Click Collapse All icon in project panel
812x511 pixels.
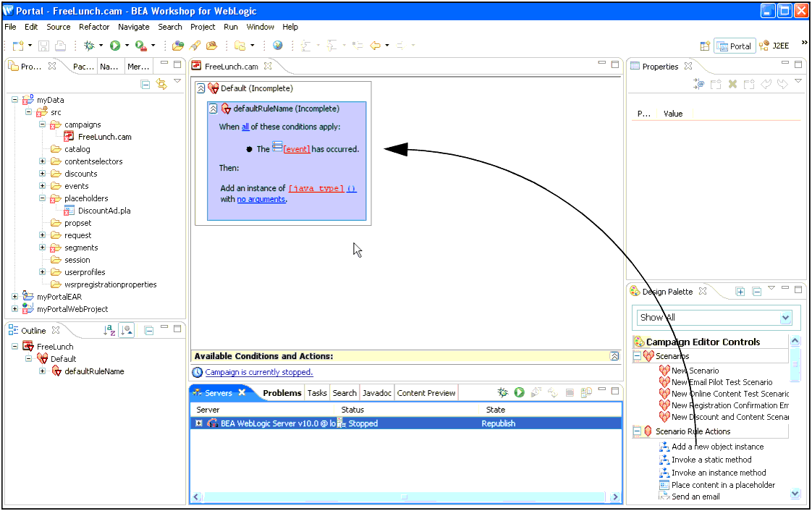pos(145,84)
